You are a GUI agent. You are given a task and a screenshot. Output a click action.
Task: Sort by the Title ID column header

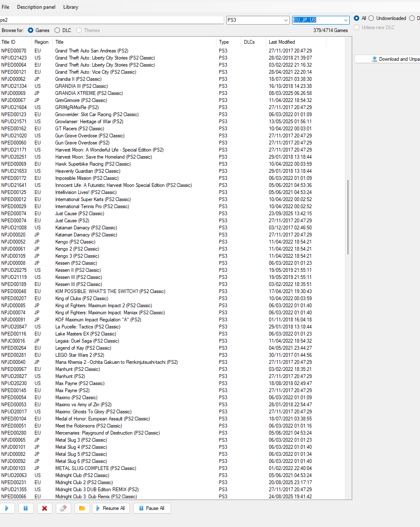pyautogui.click(x=16, y=42)
